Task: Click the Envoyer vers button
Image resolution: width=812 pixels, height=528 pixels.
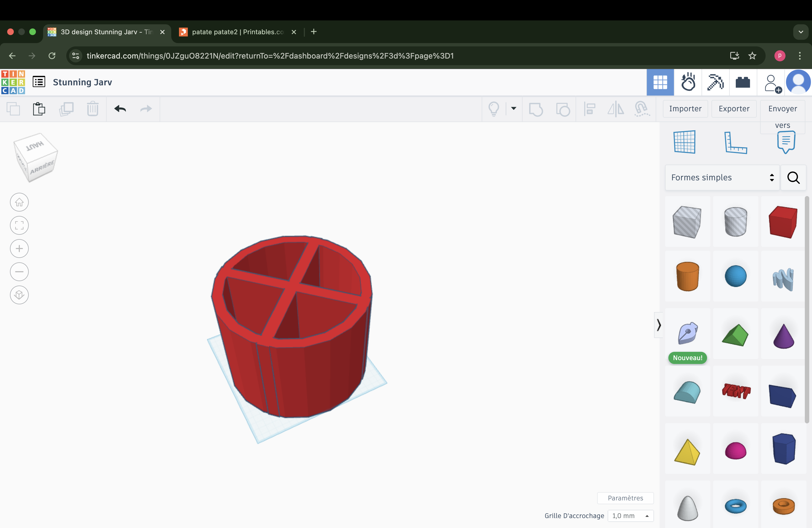Action: (782, 117)
